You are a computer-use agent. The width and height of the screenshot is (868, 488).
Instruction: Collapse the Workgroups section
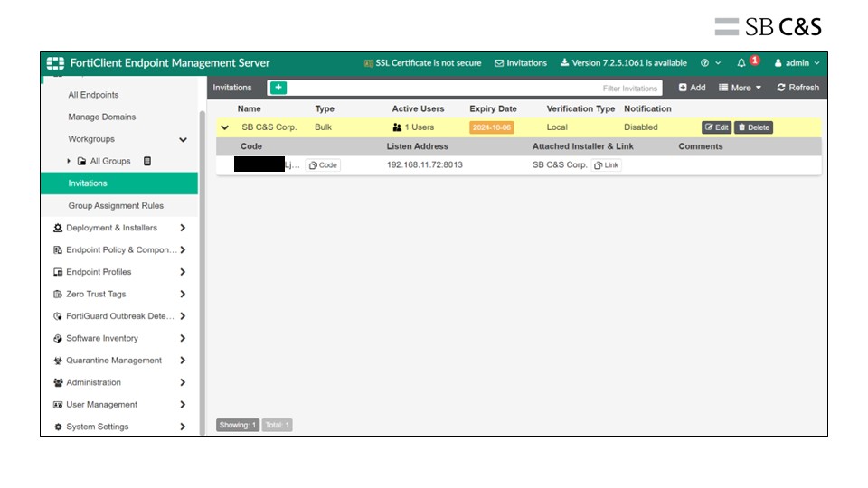coord(183,139)
